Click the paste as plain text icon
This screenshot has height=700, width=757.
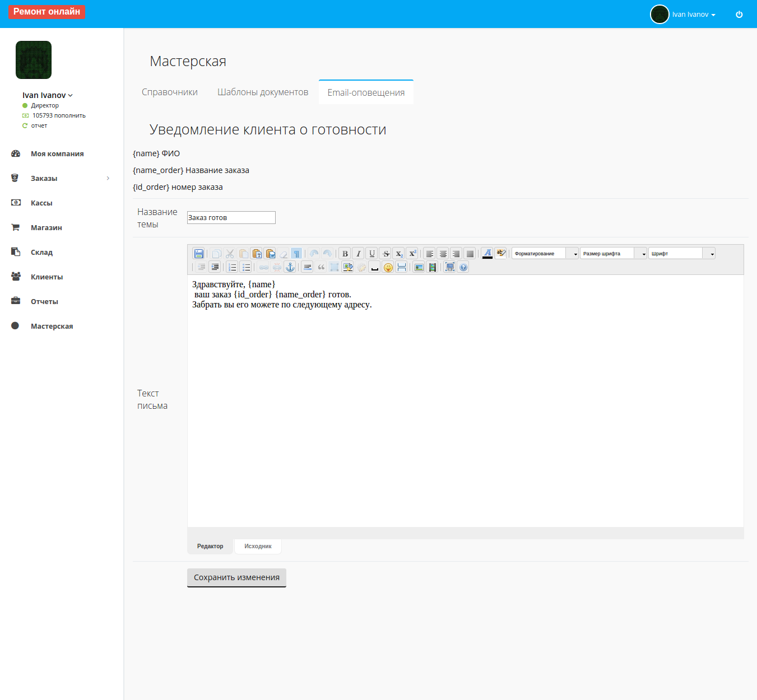tap(257, 254)
